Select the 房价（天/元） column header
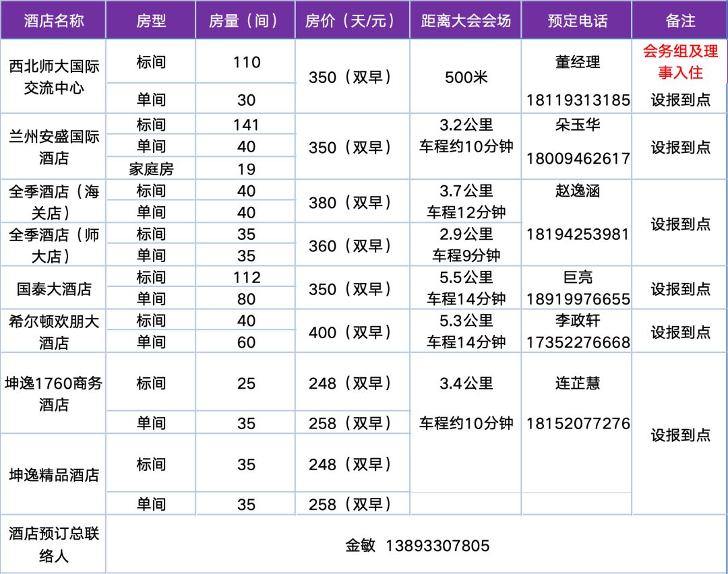 point(353,20)
